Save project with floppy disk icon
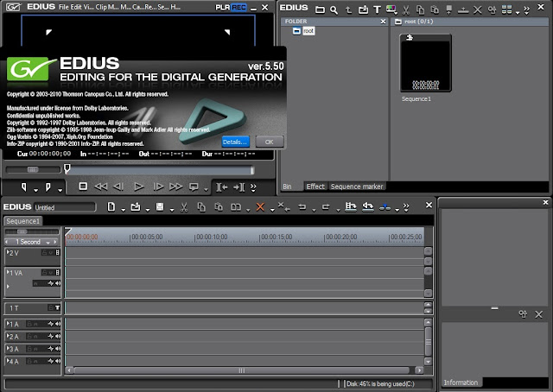553x392 pixels. pyautogui.click(x=160, y=207)
